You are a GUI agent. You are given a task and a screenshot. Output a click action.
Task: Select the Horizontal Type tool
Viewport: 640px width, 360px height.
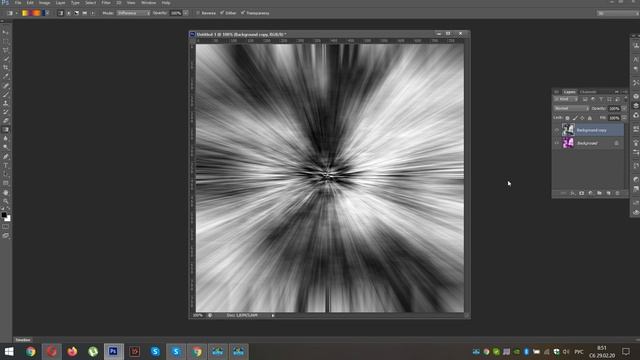pyautogui.click(x=5, y=165)
